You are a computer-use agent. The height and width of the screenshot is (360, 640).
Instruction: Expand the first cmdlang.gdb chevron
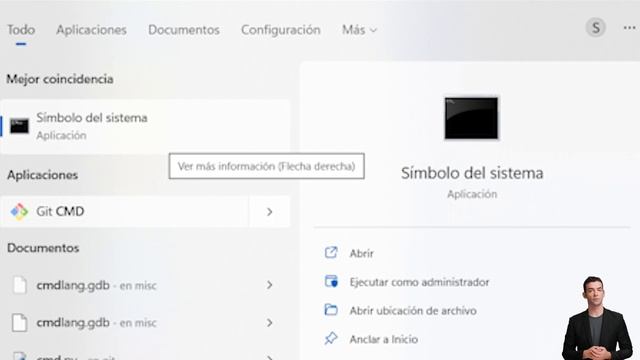pos(269,285)
